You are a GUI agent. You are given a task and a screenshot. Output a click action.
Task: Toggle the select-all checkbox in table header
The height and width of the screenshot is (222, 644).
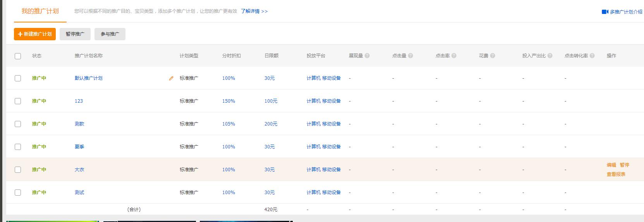point(18,56)
